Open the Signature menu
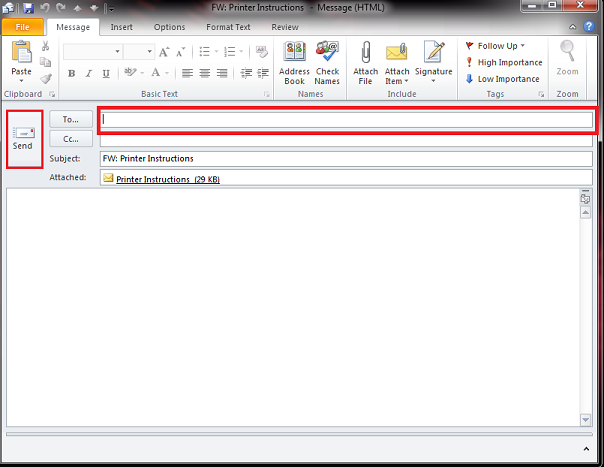The height and width of the screenshot is (467, 604). [x=433, y=63]
